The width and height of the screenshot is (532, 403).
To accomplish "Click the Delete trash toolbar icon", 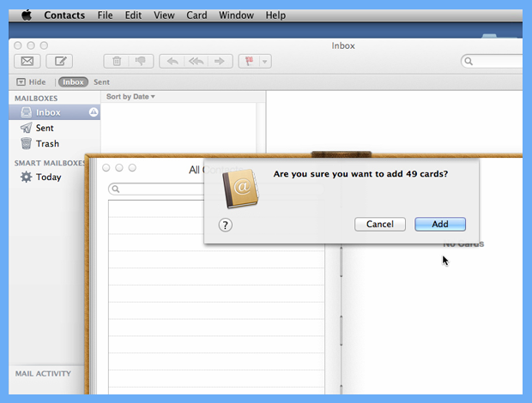I will (117, 62).
